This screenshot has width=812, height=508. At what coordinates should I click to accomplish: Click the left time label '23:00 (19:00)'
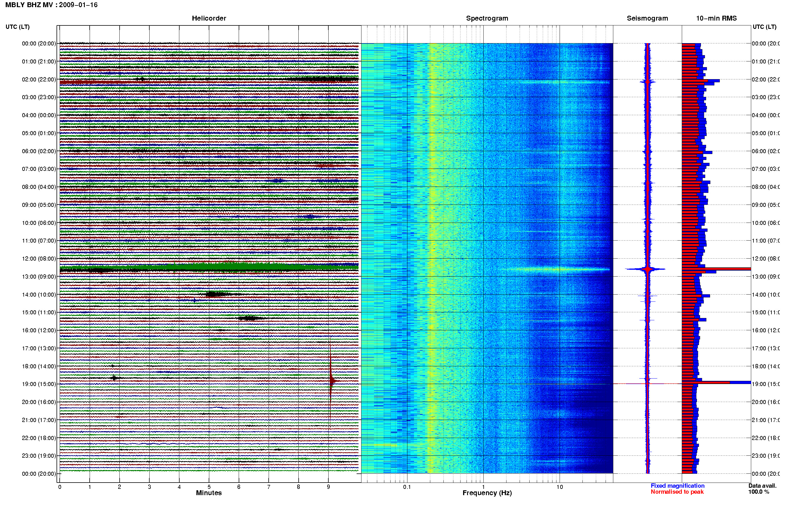[39, 456]
